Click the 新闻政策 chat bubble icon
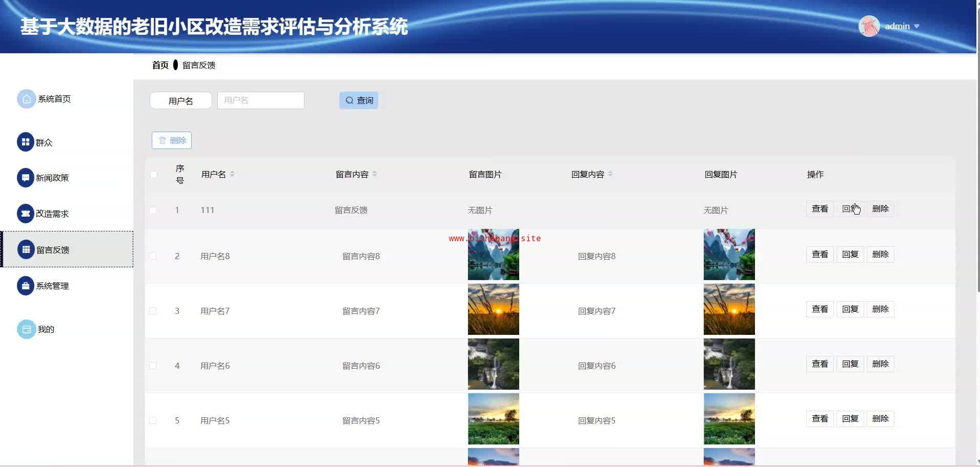Image resolution: width=980 pixels, height=467 pixels. pos(26,178)
